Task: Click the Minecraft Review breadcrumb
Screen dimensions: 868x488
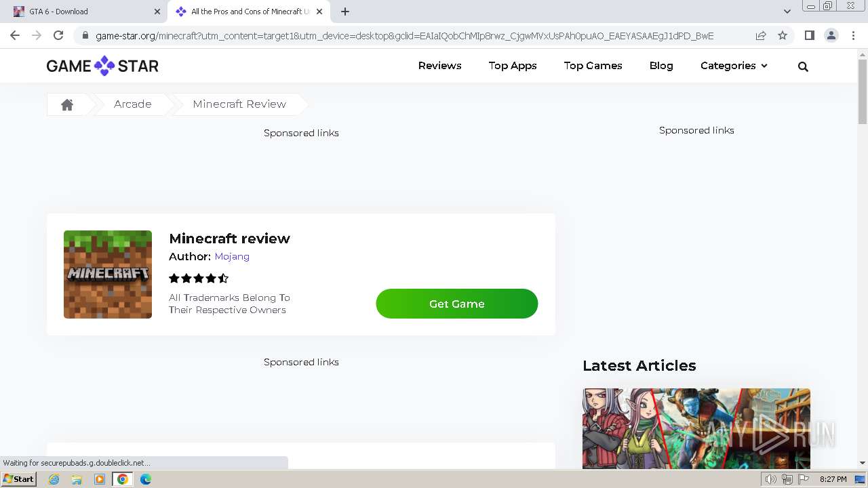Action: click(239, 104)
